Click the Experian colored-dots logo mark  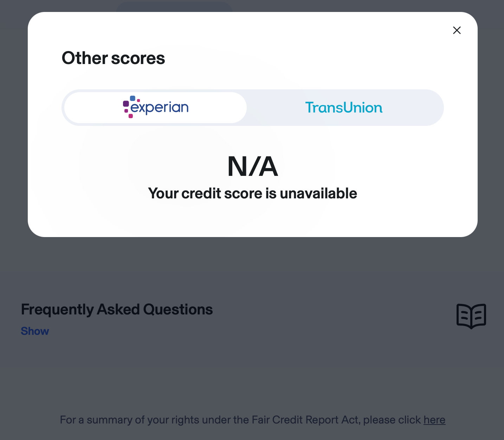point(131,107)
